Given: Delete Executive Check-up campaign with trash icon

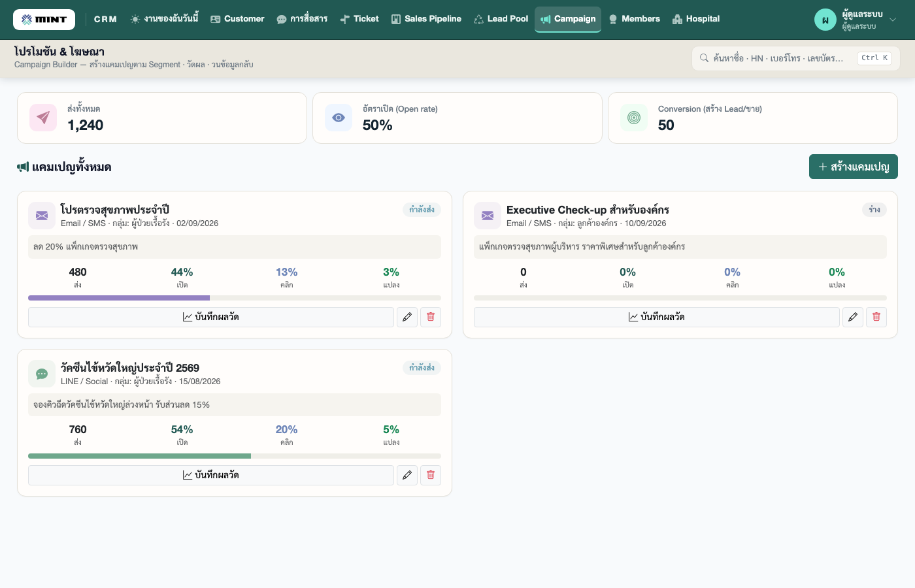Looking at the screenshot, I should (876, 317).
